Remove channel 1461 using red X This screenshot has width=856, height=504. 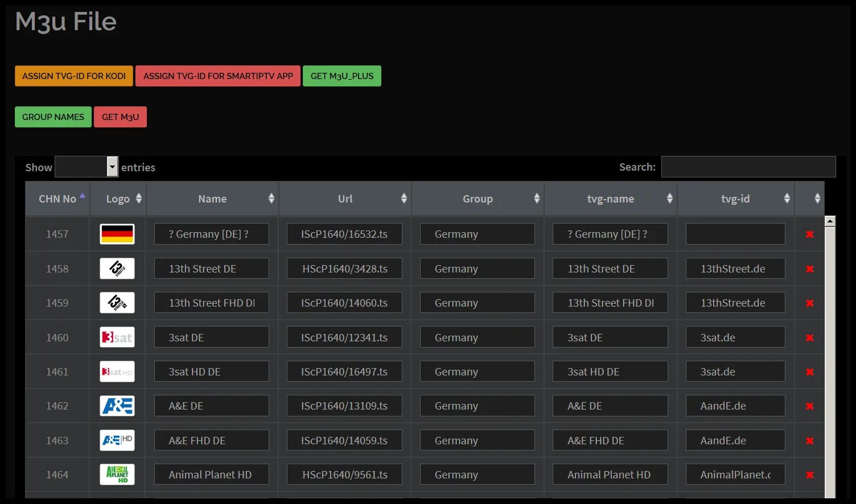809,372
